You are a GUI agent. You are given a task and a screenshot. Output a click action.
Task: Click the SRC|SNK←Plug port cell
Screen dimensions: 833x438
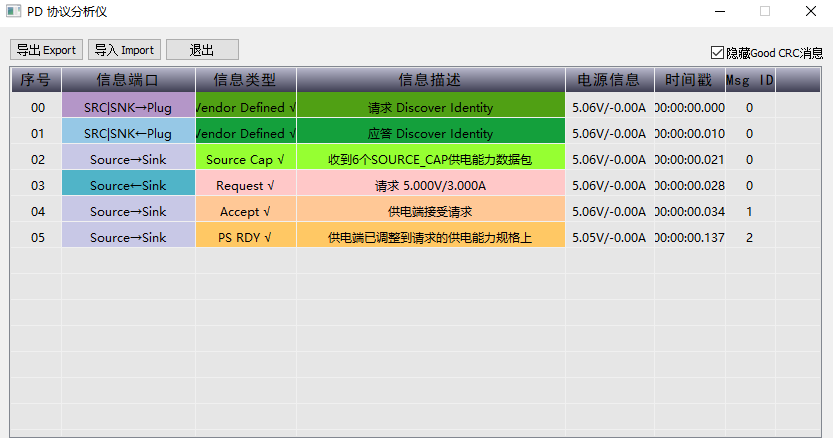click(128, 133)
